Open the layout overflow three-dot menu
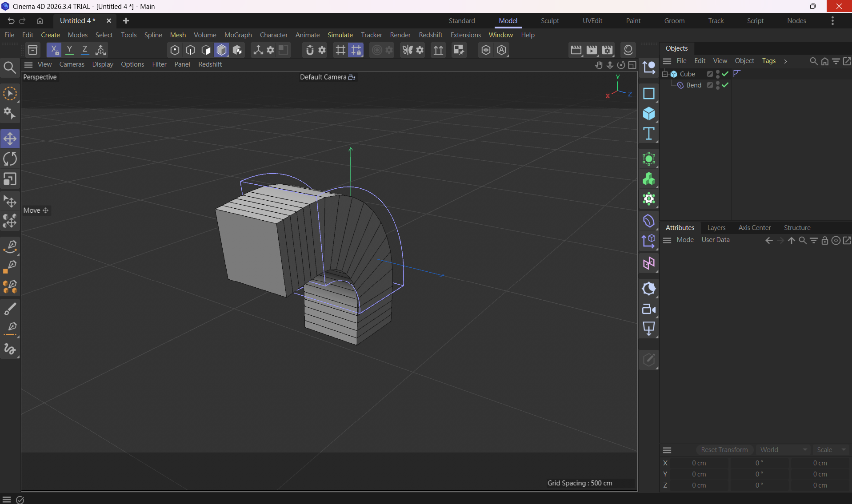This screenshot has width=852, height=504. click(832, 21)
